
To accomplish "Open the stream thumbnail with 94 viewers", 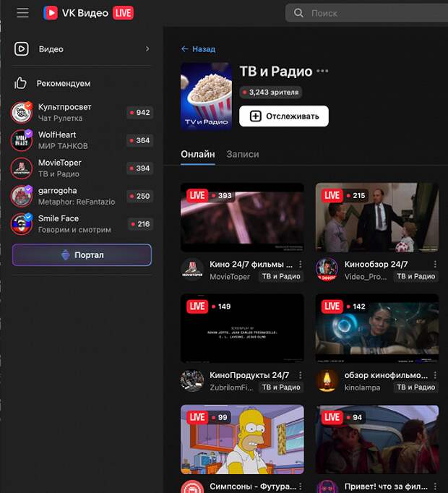I will point(377,440).
